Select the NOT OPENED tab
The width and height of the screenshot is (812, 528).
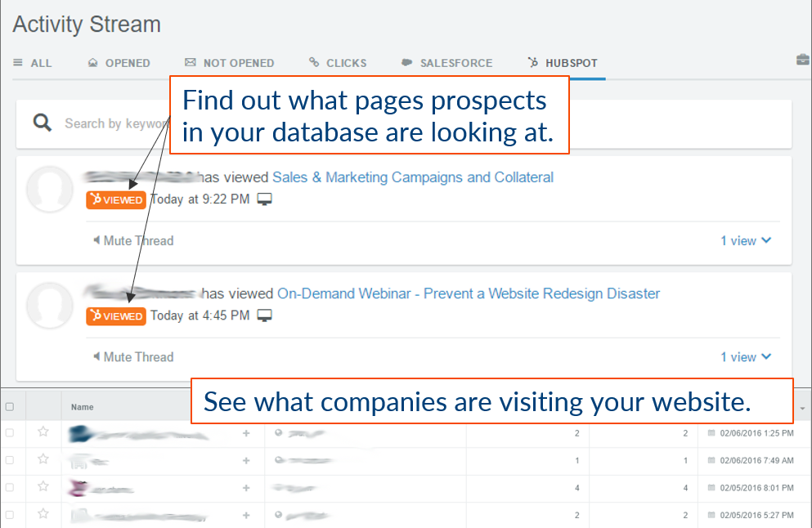tap(230, 63)
